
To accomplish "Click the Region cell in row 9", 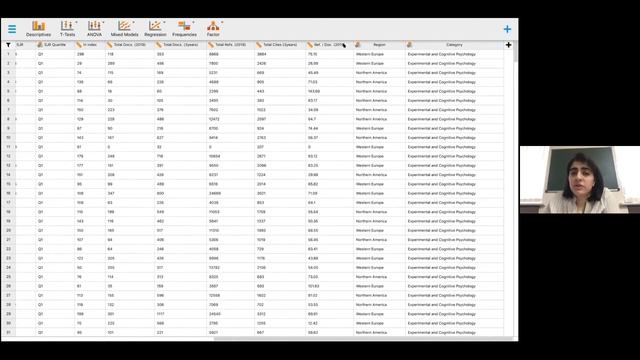I will click(379, 128).
